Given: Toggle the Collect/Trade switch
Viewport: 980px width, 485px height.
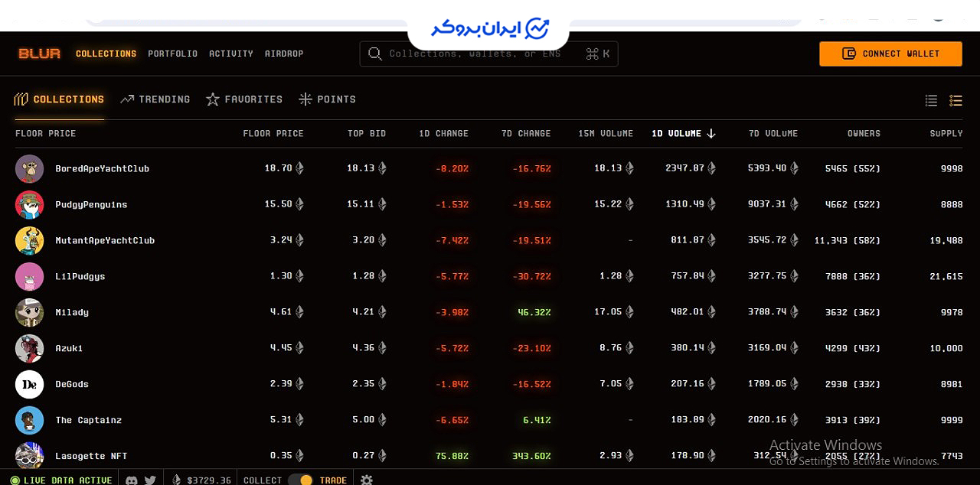Looking at the screenshot, I should tap(301, 480).
